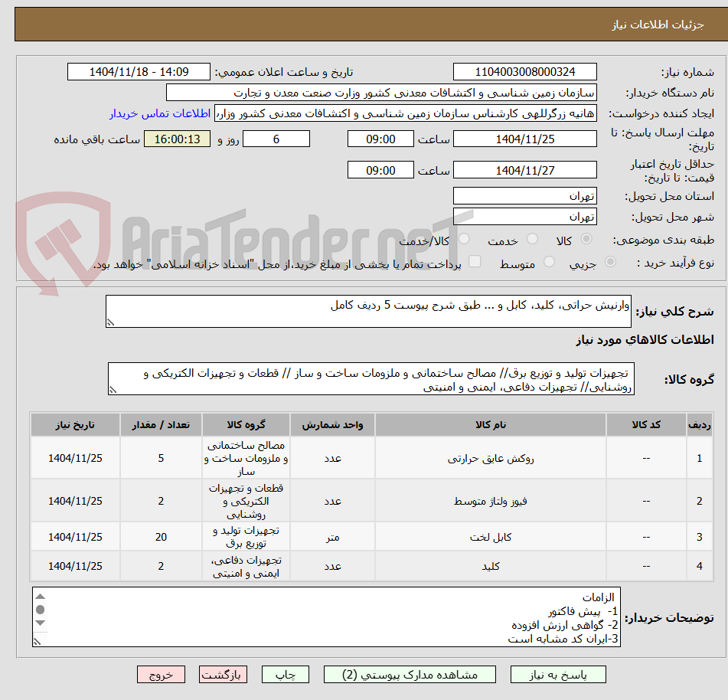The height and width of the screenshot is (700, 728).
Task: Click the شرح کلی نیاز text area
Action: click(368, 311)
